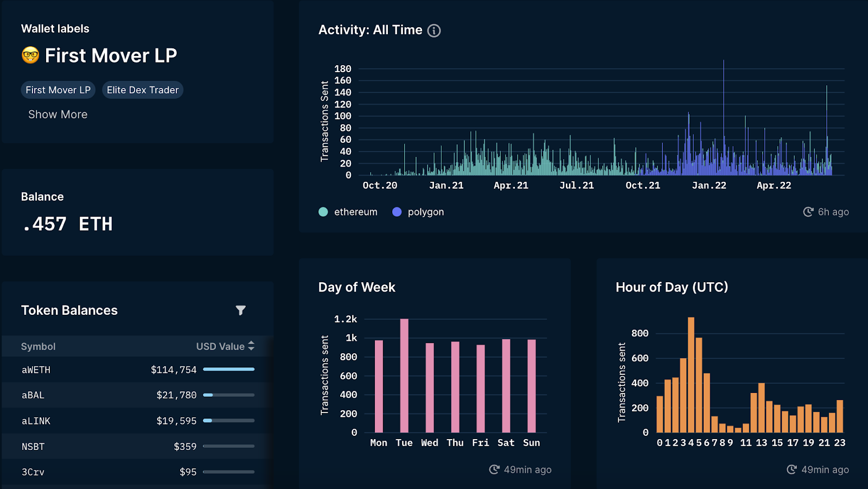868x489 pixels.
Task: Select the Elite Dex Trader label tag
Action: (143, 90)
